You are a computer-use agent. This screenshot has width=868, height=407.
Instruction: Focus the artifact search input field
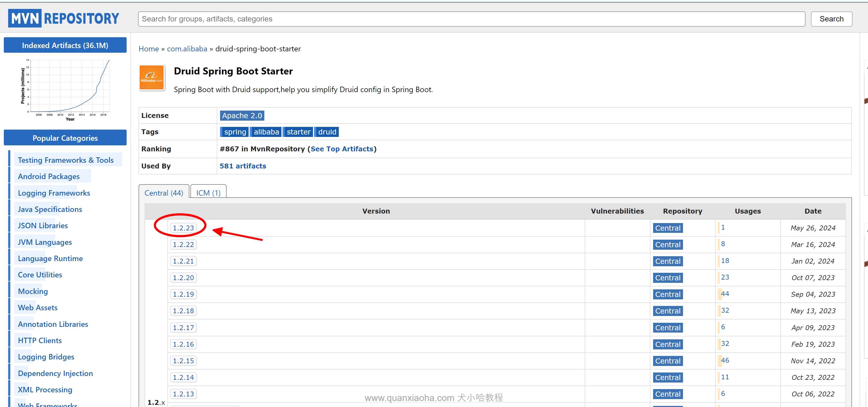pos(471,19)
